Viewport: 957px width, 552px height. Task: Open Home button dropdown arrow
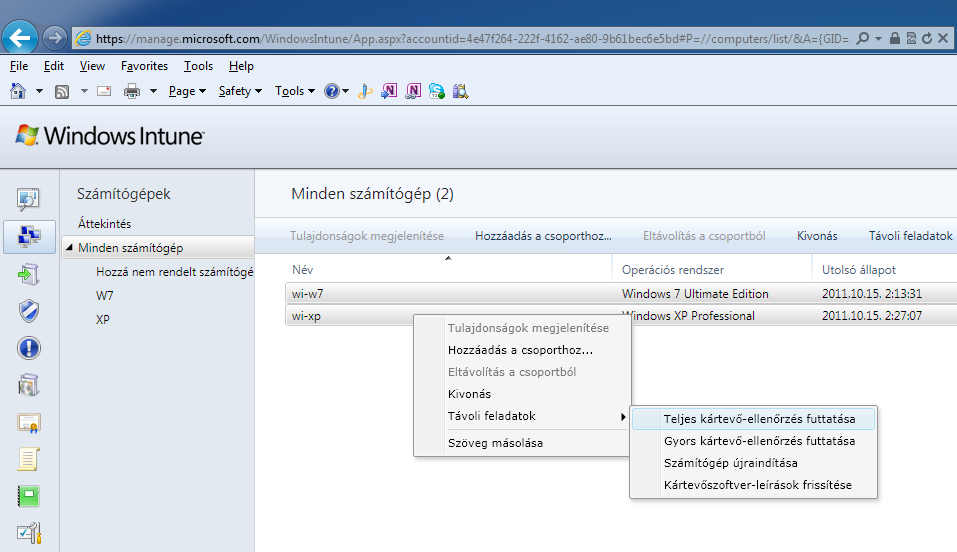tap(39, 91)
